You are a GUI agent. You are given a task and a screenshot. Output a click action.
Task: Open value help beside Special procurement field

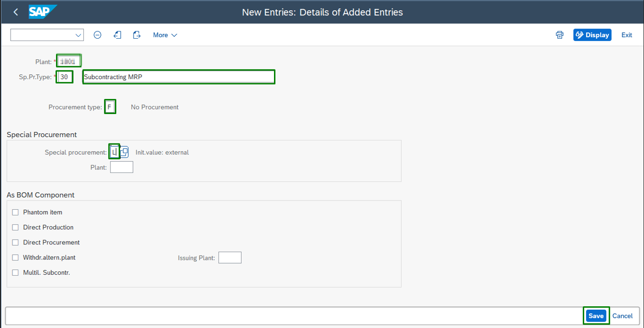pos(124,152)
